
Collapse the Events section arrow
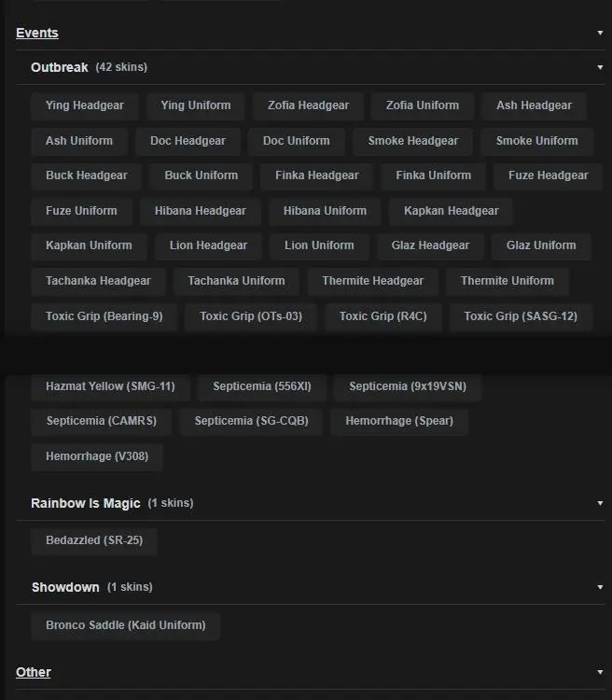click(x=600, y=34)
